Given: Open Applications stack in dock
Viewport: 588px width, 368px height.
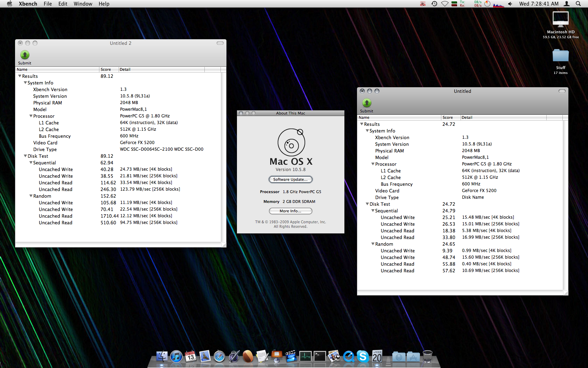Looking at the screenshot, I should [x=413, y=357].
